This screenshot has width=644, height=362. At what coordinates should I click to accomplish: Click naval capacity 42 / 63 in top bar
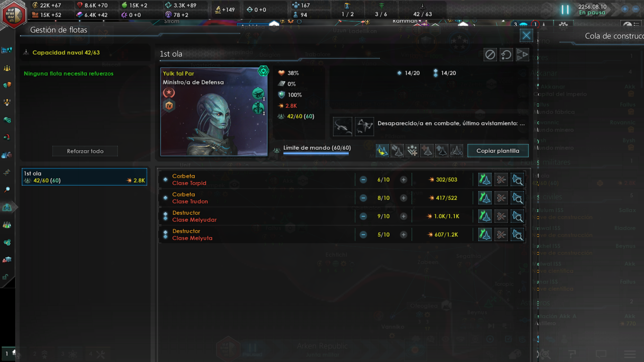click(x=423, y=10)
